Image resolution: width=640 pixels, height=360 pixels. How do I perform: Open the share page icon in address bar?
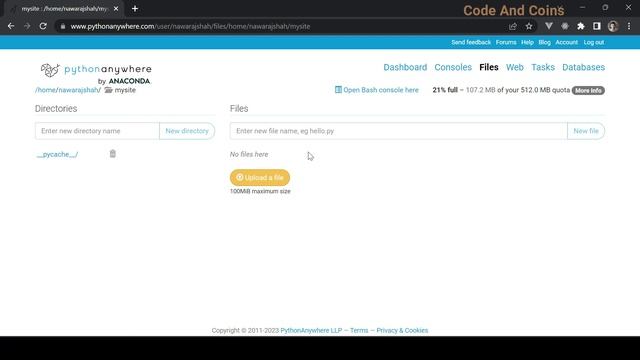[513, 26]
